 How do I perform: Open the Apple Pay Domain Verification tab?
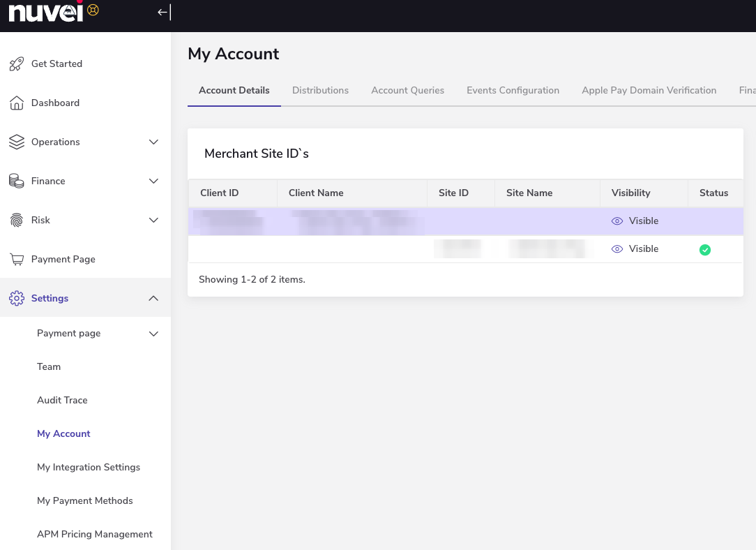649,90
